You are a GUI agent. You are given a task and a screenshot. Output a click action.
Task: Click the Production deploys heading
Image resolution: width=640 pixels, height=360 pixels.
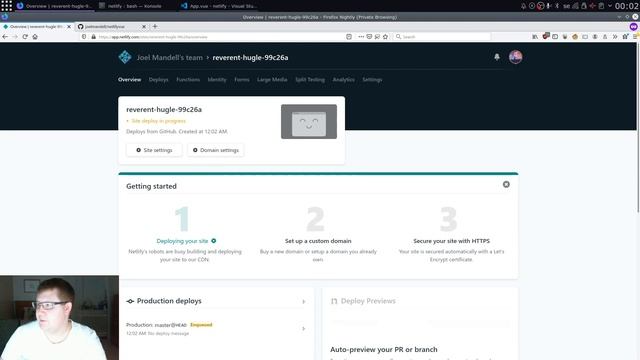169,301
